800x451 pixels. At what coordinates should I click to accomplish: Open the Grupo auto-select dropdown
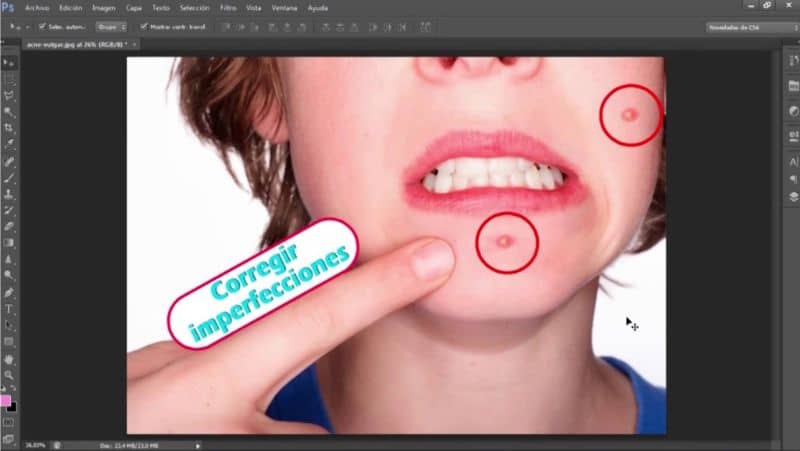coord(111,27)
